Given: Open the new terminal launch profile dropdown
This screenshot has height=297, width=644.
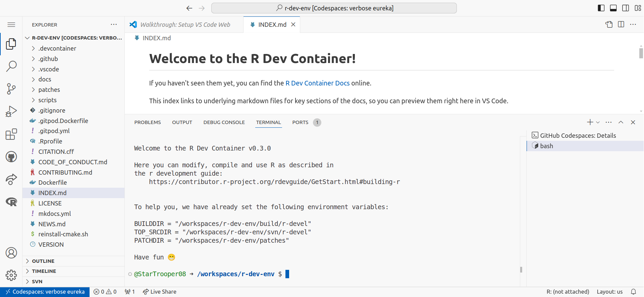Looking at the screenshot, I should pos(598,122).
